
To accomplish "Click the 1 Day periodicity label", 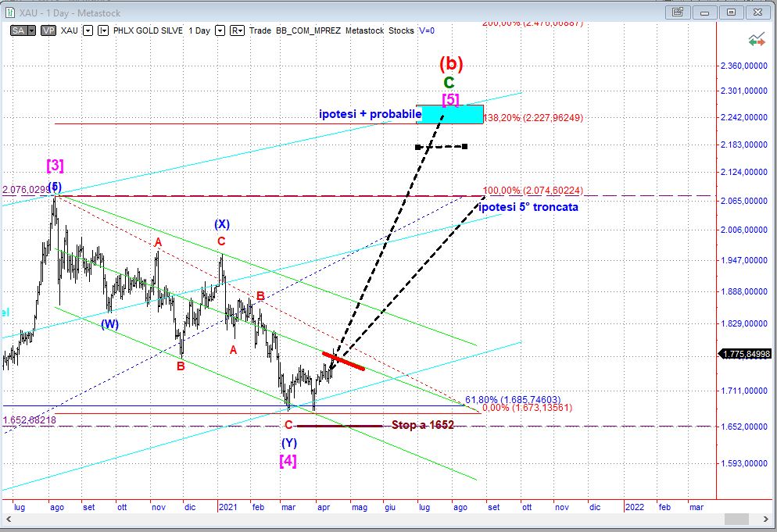I will coord(199,30).
